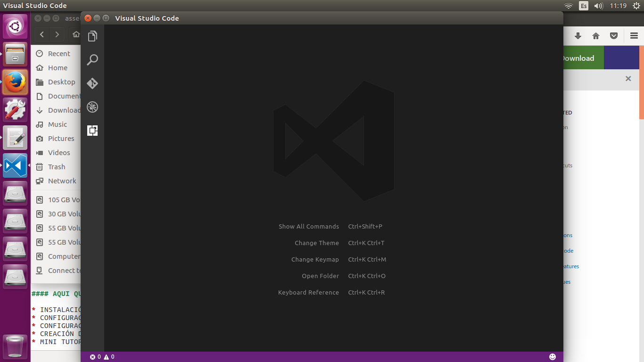Open the Debug view in activity bar
Image resolution: width=644 pixels, height=362 pixels.
pyautogui.click(x=92, y=107)
